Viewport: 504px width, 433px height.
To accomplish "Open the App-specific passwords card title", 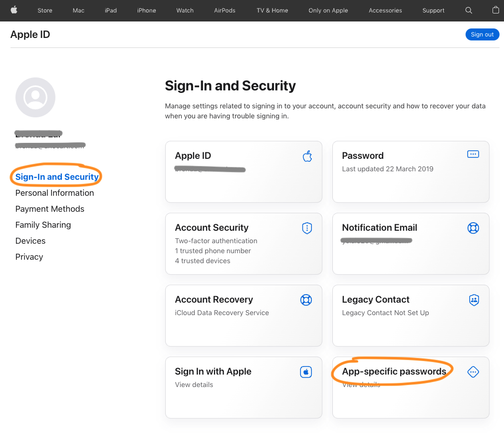I will (x=394, y=371).
